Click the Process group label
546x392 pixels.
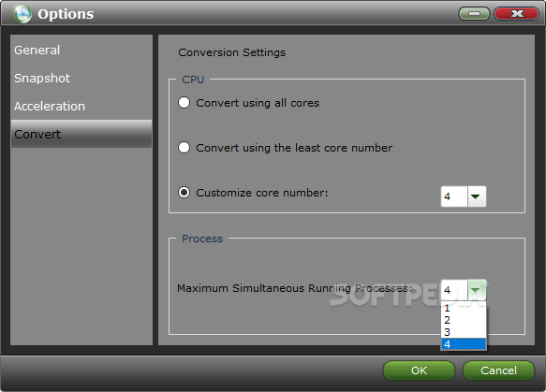click(x=202, y=239)
